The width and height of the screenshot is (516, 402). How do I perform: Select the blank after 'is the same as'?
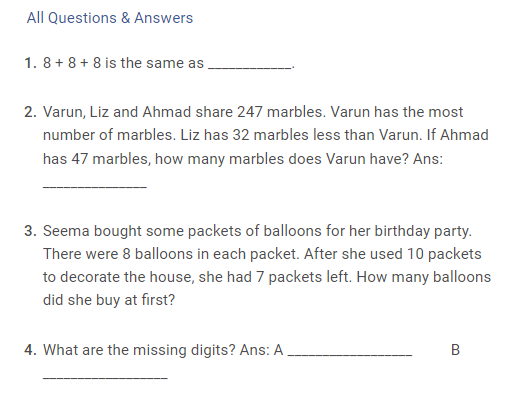click(x=250, y=68)
